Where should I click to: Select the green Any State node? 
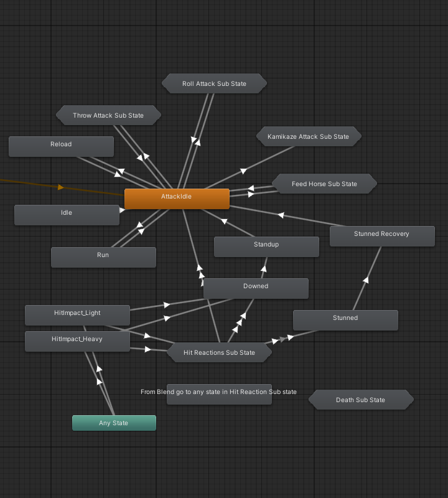tap(114, 423)
